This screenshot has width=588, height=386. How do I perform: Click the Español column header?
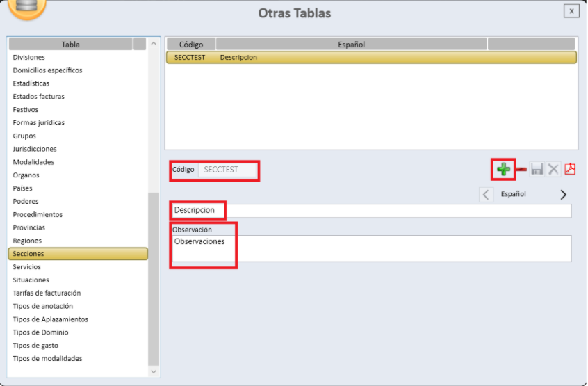point(351,45)
